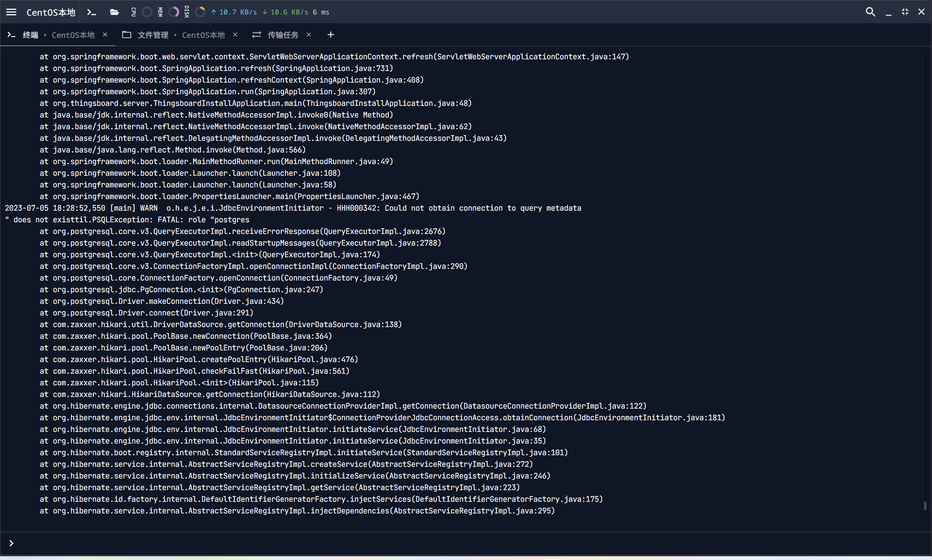Open a new terminal session
The height and width of the screenshot is (560, 932).
[91, 12]
